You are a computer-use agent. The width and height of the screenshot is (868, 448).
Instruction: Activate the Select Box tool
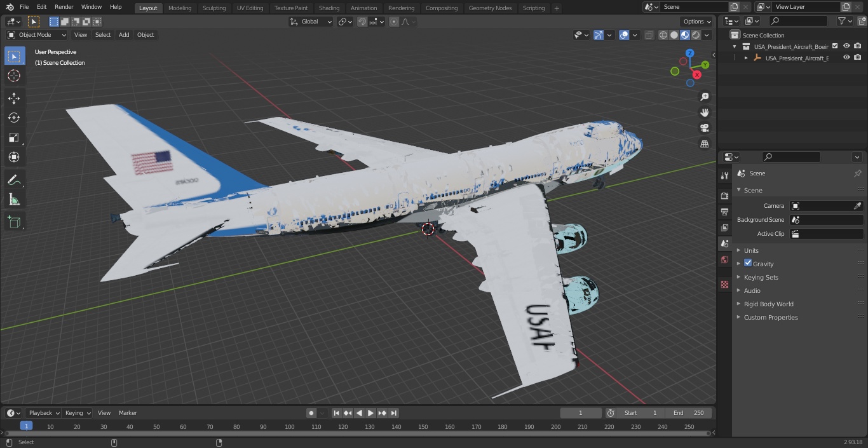tap(14, 57)
